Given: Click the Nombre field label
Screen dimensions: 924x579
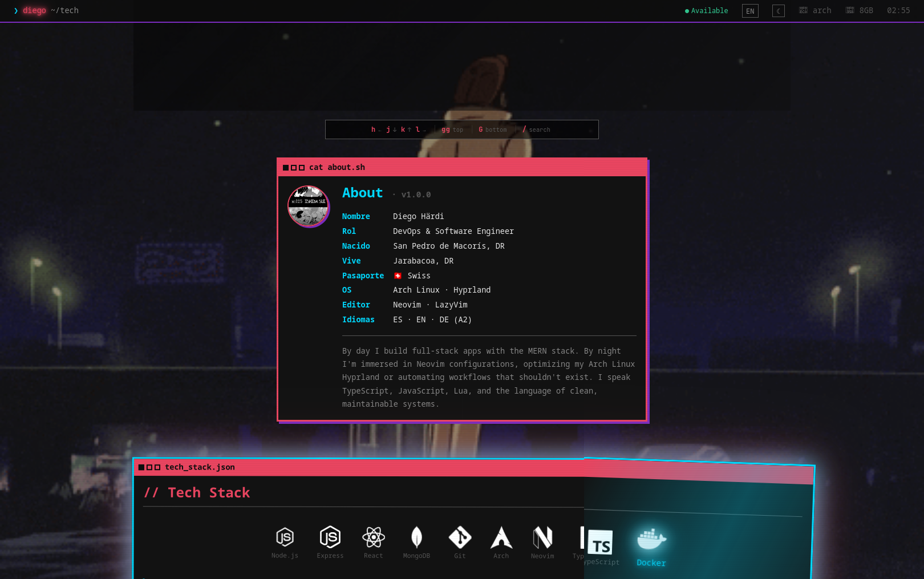Looking at the screenshot, I should coord(356,216).
